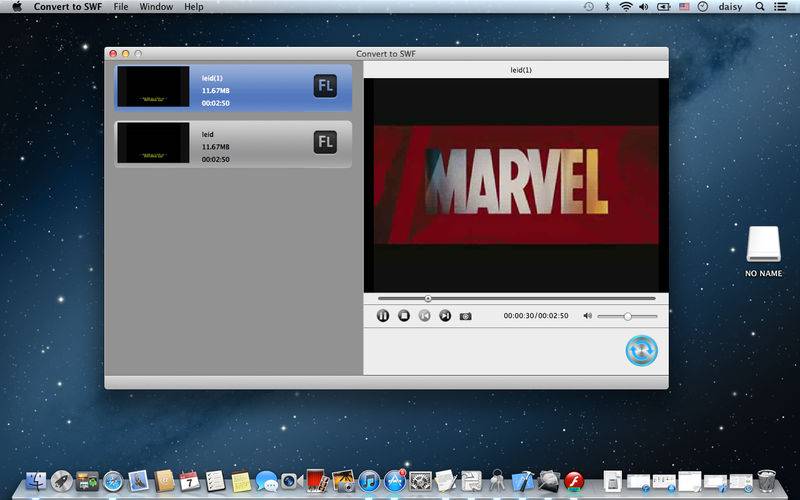The height and width of the screenshot is (500, 800).
Task: Open the daisy user menu
Action: [x=730, y=7]
